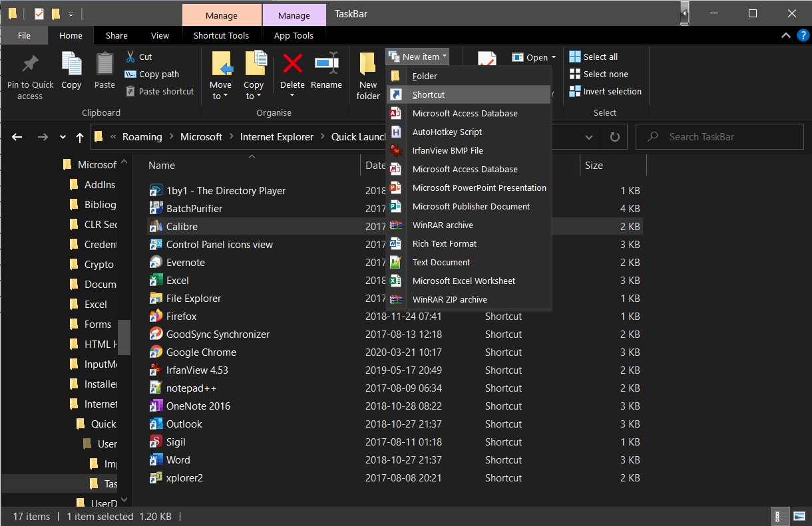Click the Up one level arrow
Viewport: 812px width, 526px height.
click(x=80, y=137)
